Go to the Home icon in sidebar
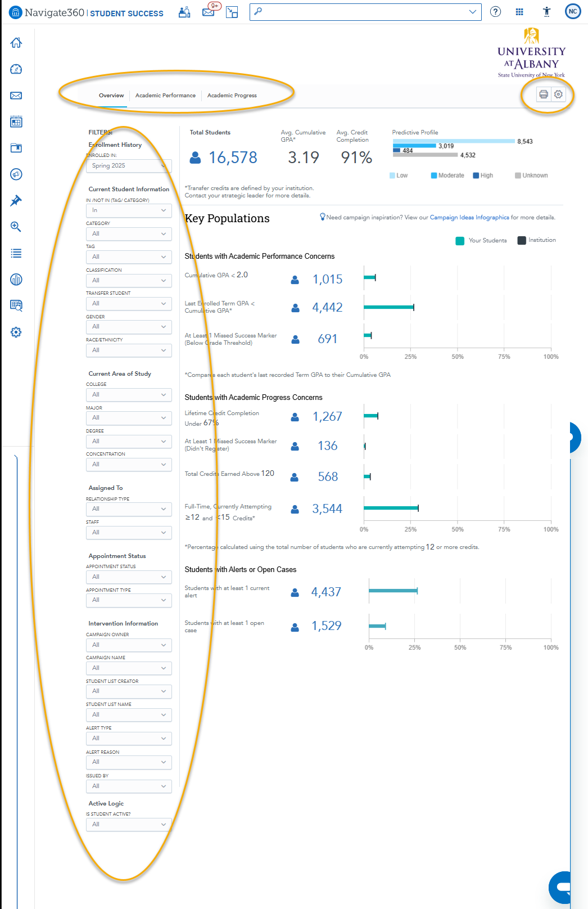588x909 pixels. tap(16, 43)
